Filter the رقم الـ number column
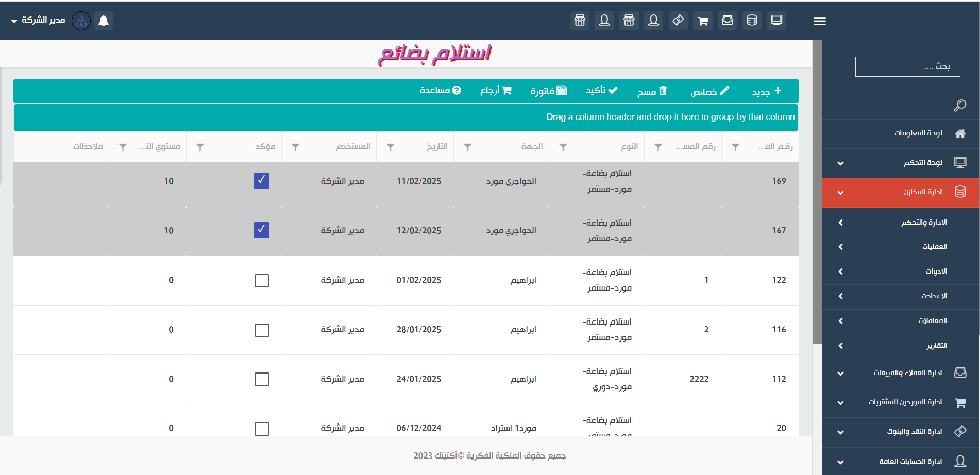This screenshot has width=980, height=475. point(735,147)
